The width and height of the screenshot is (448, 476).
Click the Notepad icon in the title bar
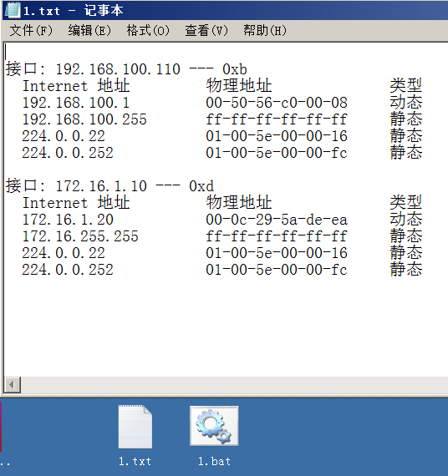coord(13,10)
